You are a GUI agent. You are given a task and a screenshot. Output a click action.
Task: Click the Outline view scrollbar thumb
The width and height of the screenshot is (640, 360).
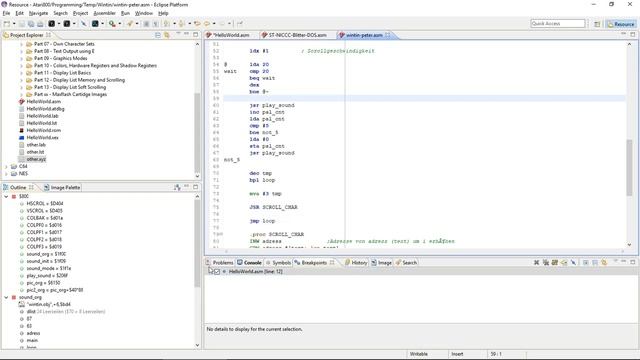[198, 244]
